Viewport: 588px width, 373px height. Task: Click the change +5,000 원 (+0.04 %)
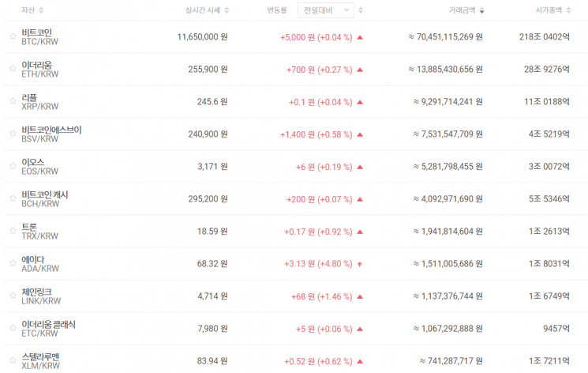coord(316,37)
